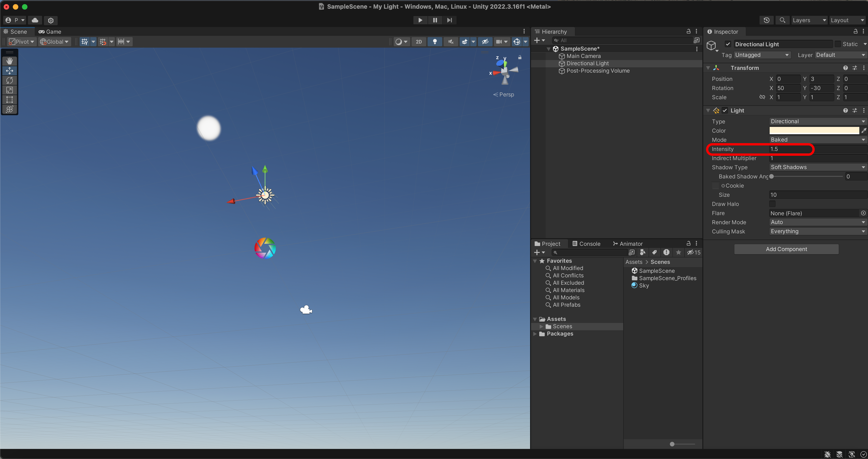Select the Hand view tool
Screen dimensions: 868x459
tap(9, 61)
